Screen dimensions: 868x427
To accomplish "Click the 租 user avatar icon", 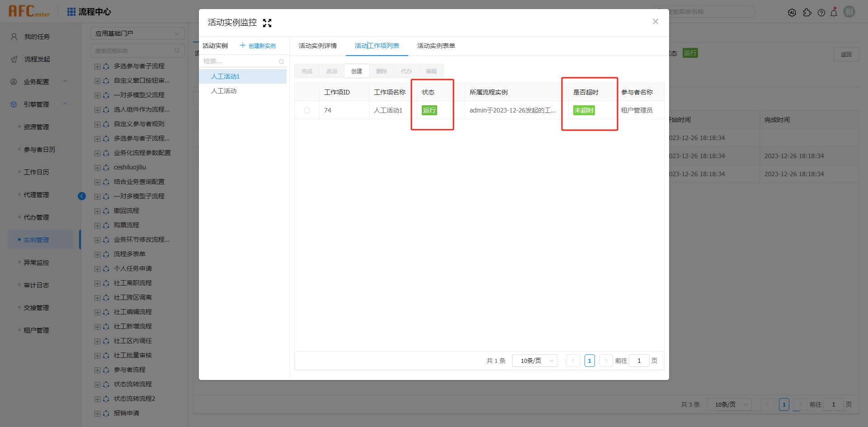I will (x=849, y=11).
